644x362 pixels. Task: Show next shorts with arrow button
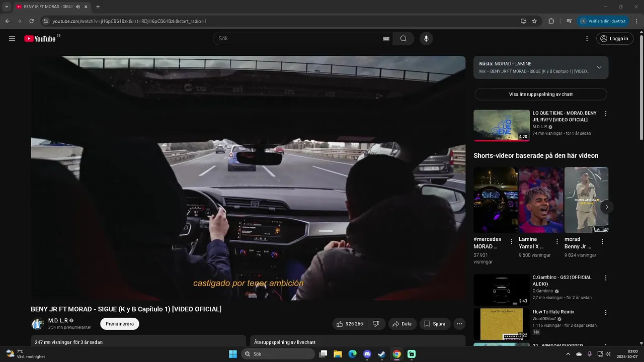(607, 207)
